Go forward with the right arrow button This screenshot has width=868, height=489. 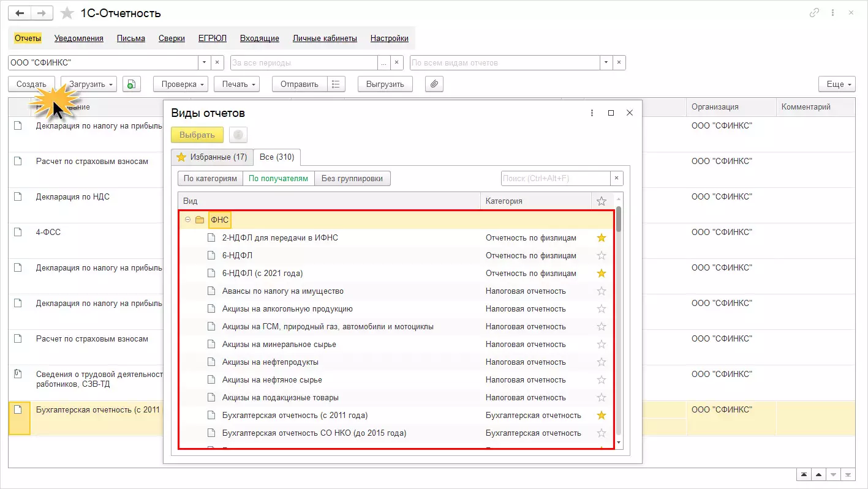[42, 13]
